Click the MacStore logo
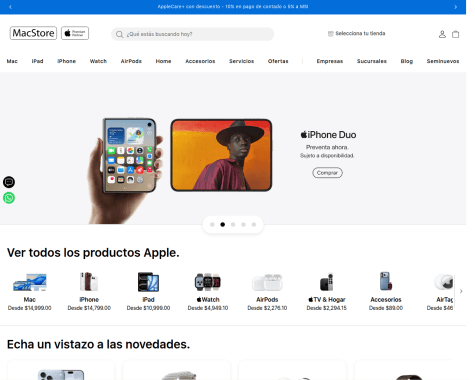Image resolution: width=475 pixels, height=380 pixels. click(33, 33)
